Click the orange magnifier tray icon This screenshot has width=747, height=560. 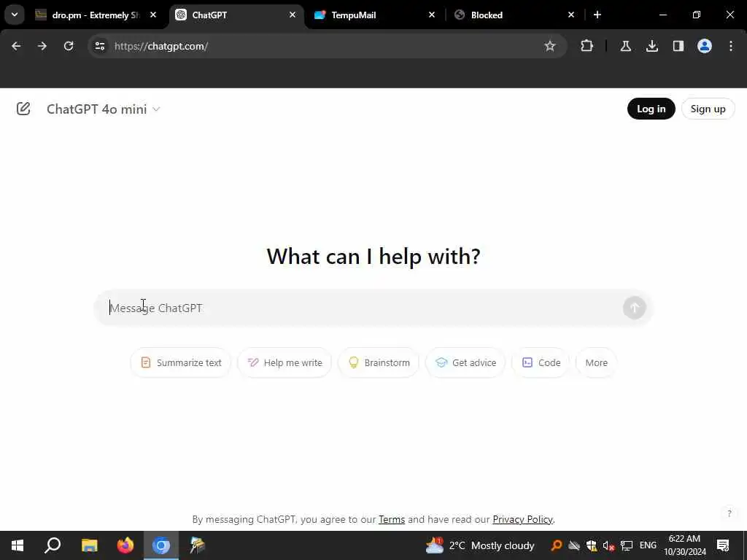[x=556, y=545]
